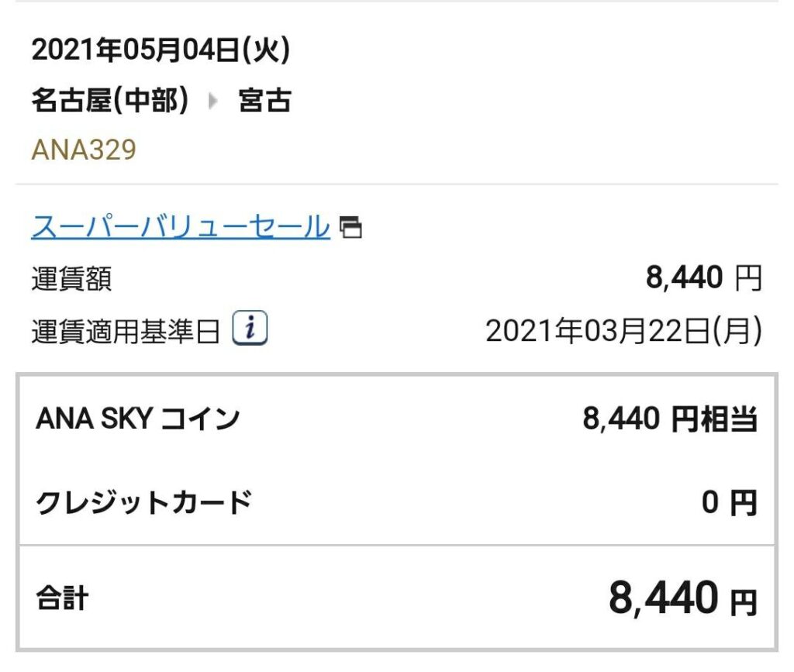The width and height of the screenshot is (794, 672).
Task: Click the ANA SKY コイン payment row label
Action: click(x=138, y=419)
